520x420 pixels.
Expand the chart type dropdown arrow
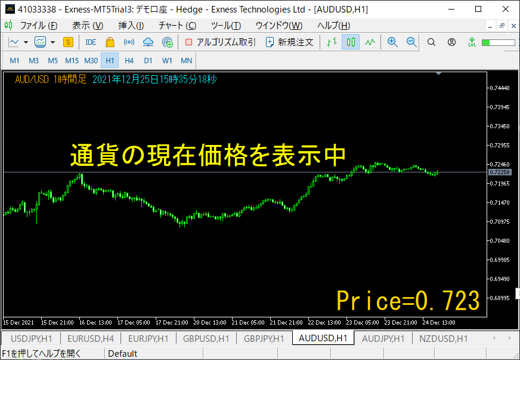click(26, 42)
